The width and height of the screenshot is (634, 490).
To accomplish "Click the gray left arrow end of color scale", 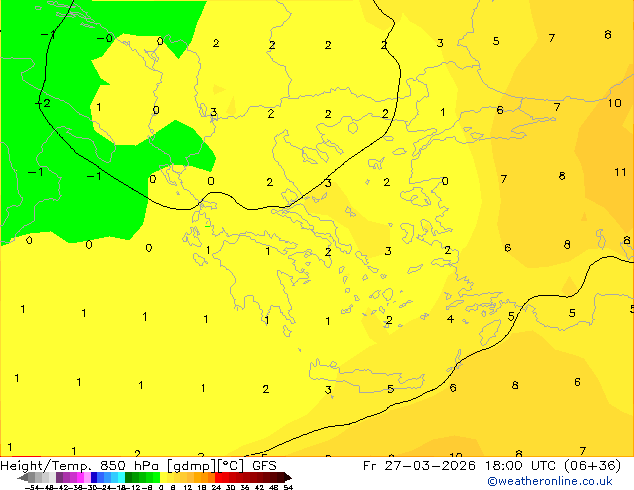I will coord(23,477).
